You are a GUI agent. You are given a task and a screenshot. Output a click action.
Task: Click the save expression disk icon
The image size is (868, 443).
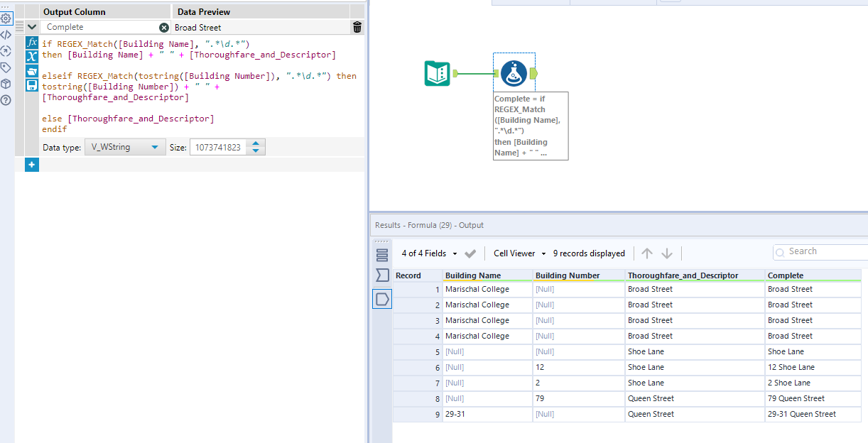tap(31, 85)
